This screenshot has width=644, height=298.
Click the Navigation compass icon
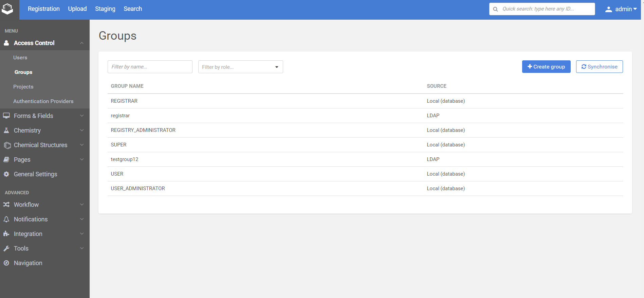click(x=6, y=263)
